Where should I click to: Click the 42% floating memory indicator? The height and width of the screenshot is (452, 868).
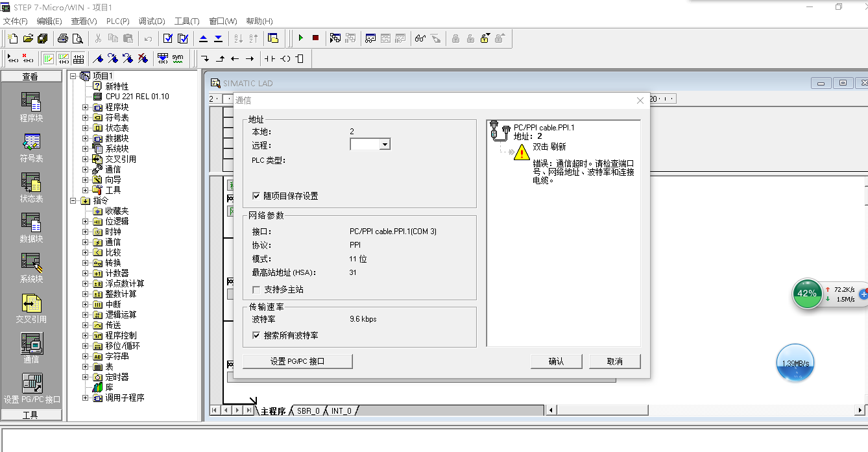pyautogui.click(x=807, y=294)
